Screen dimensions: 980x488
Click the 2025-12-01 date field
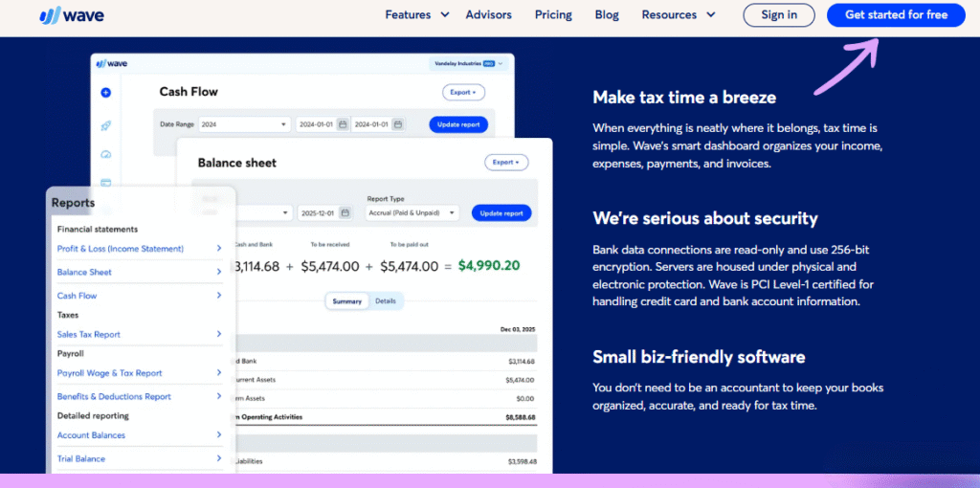click(324, 213)
